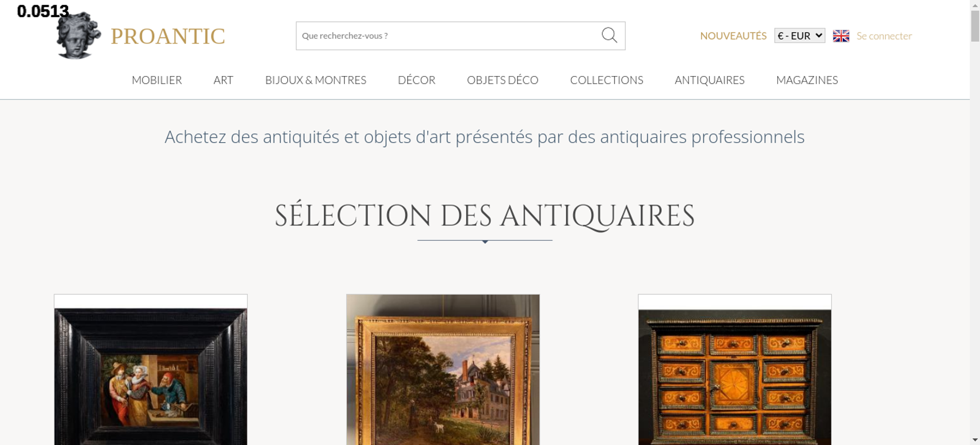Open the BIJOUX & MONTRES menu

(x=316, y=80)
